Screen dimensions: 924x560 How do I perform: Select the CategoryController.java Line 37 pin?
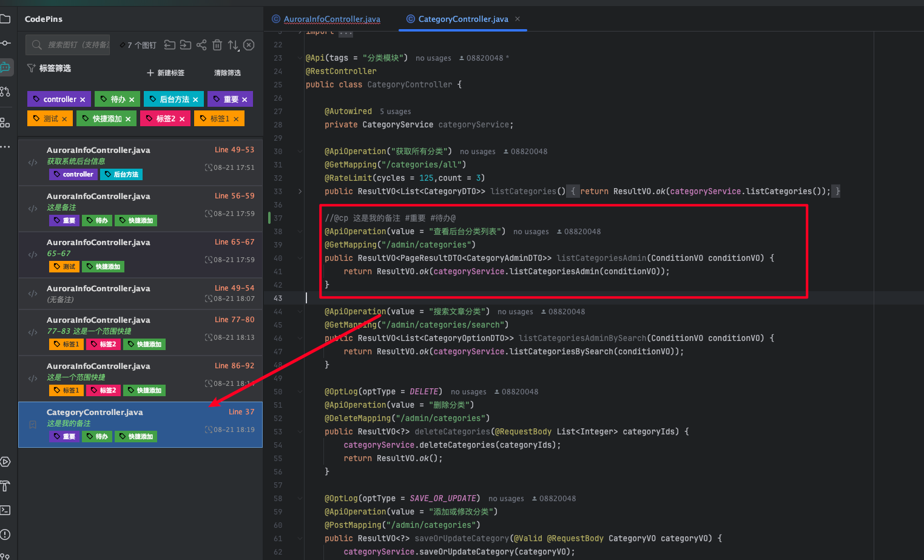[140, 425]
